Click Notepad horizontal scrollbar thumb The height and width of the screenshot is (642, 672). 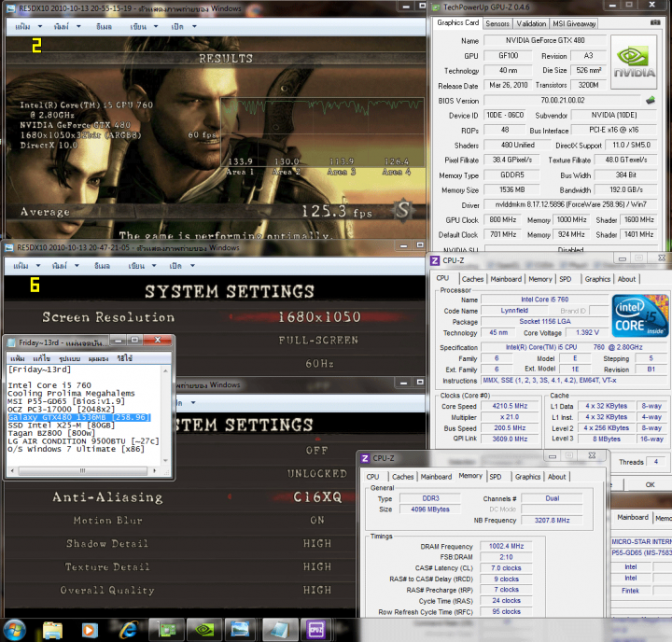[x=82, y=470]
